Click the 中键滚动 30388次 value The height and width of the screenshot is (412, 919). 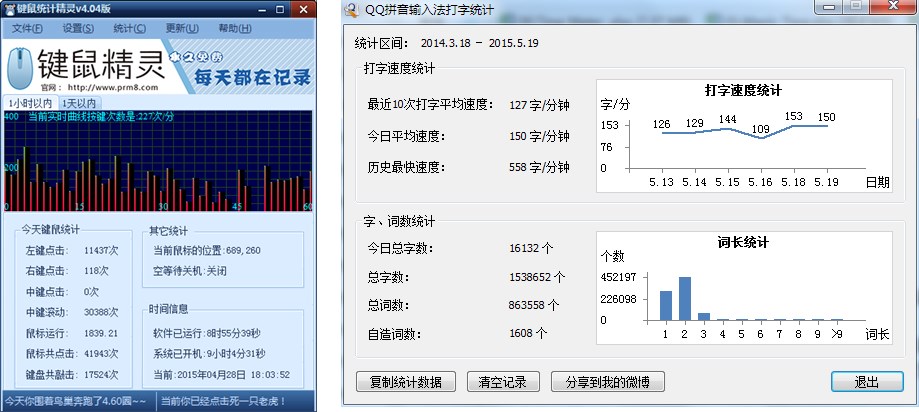click(x=101, y=312)
